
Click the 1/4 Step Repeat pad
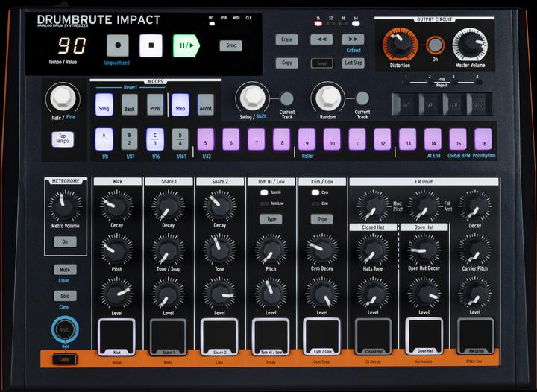[405, 104]
